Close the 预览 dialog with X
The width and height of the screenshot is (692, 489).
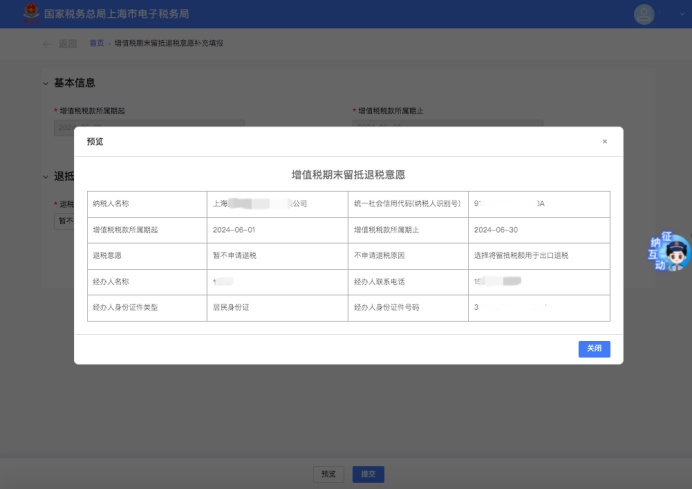[604, 142]
